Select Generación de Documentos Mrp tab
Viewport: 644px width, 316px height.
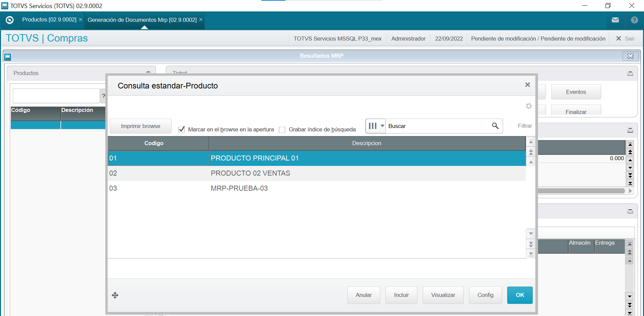click(x=142, y=20)
